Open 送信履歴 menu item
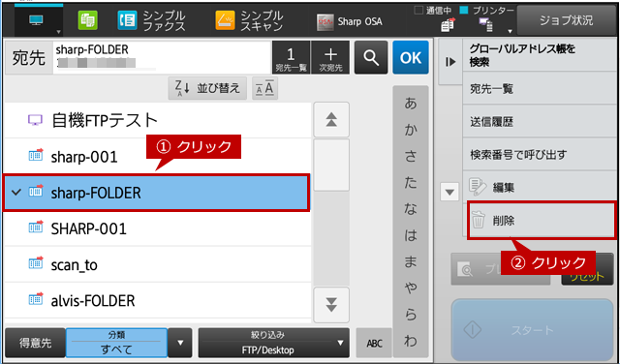The height and width of the screenshot is (364, 620). tap(540, 121)
